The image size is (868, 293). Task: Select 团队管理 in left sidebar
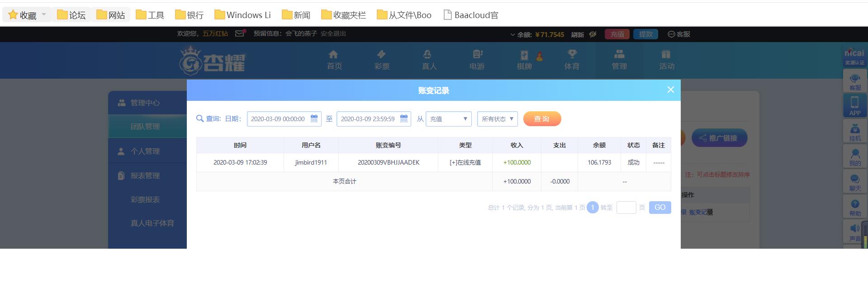coord(147,127)
